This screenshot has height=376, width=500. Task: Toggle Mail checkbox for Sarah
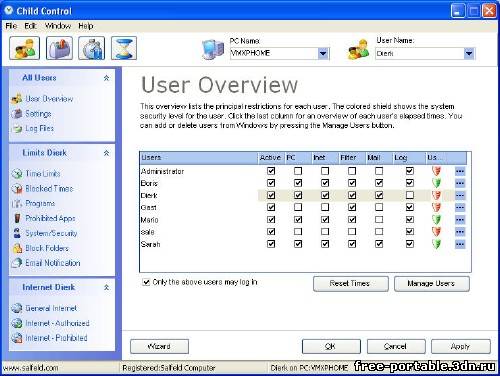(x=379, y=244)
